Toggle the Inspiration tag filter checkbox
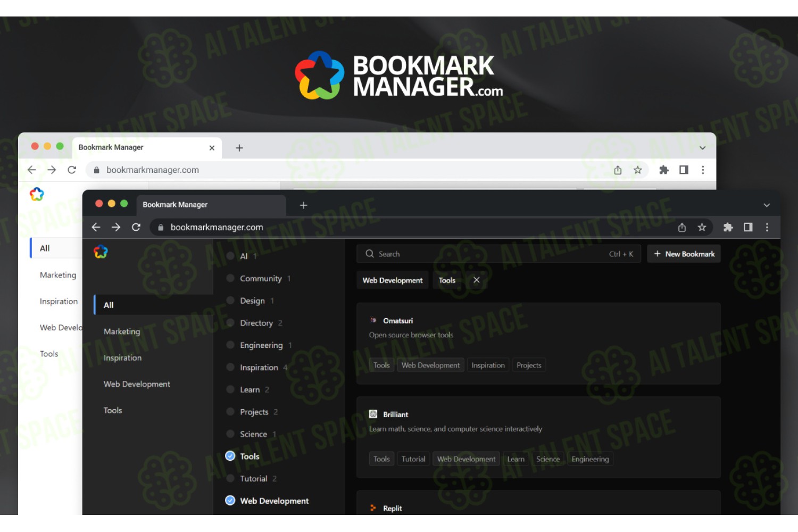 pos(230,367)
